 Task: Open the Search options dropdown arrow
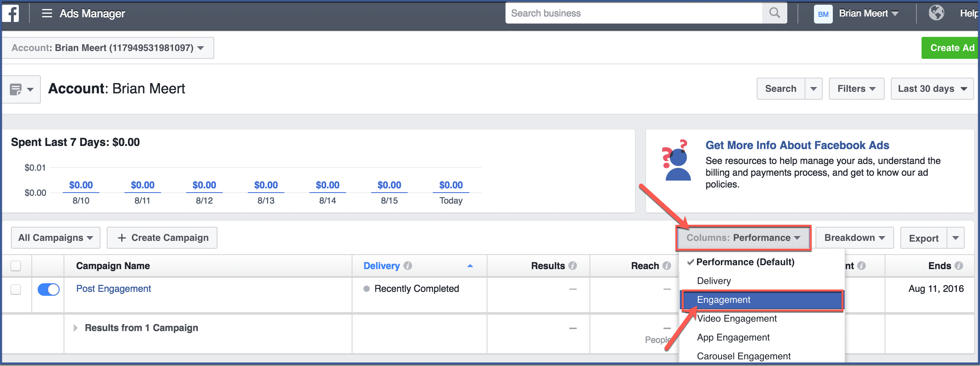pyautogui.click(x=814, y=89)
